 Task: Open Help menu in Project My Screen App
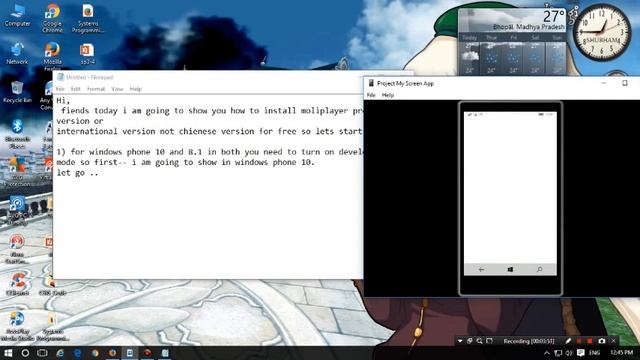(x=388, y=95)
